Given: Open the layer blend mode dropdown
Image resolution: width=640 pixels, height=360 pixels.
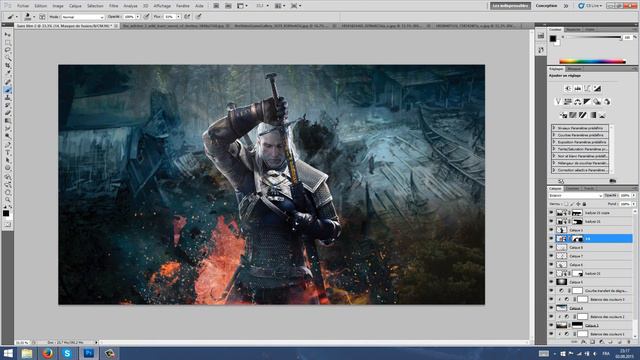Looking at the screenshot, I should 576,196.
